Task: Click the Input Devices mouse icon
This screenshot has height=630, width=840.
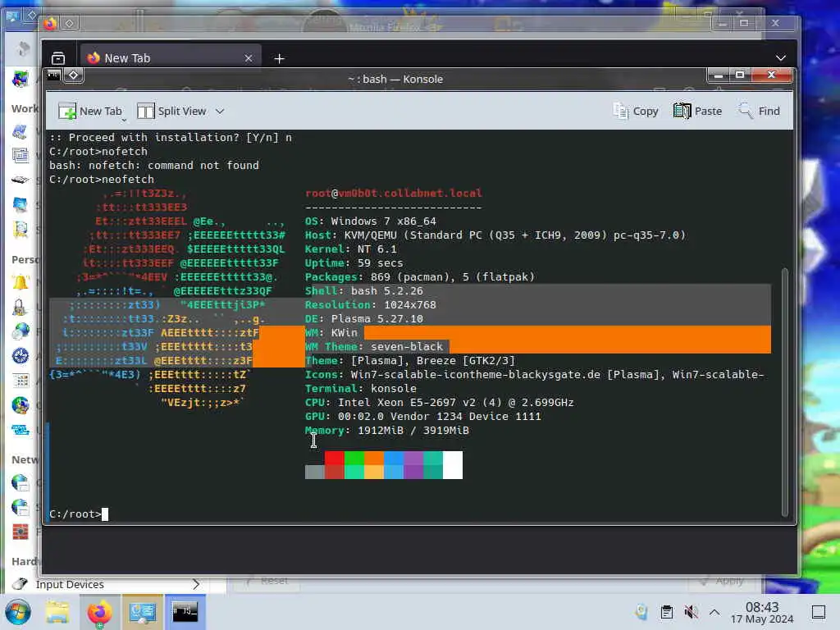Action: (x=20, y=584)
